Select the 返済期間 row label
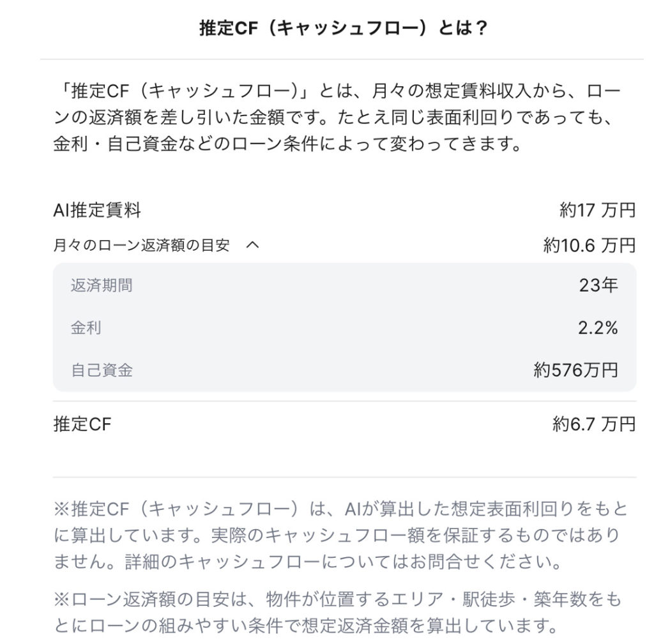654x644 pixels. tap(102, 285)
